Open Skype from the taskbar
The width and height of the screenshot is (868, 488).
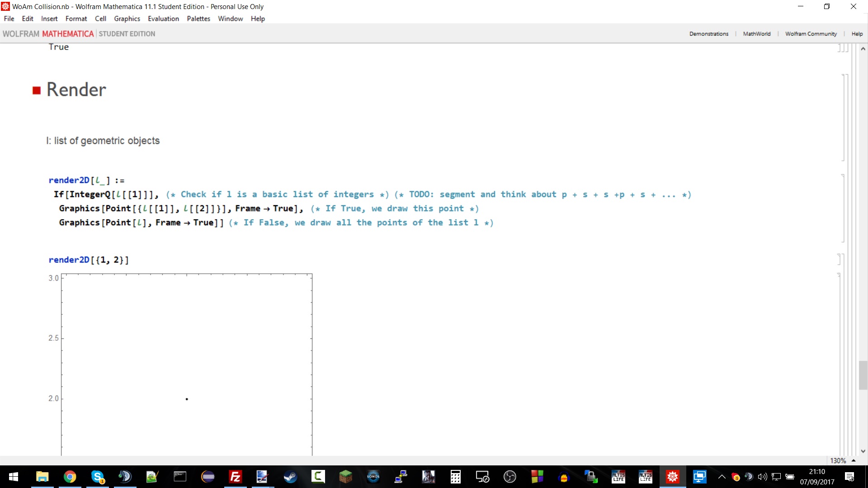98,477
